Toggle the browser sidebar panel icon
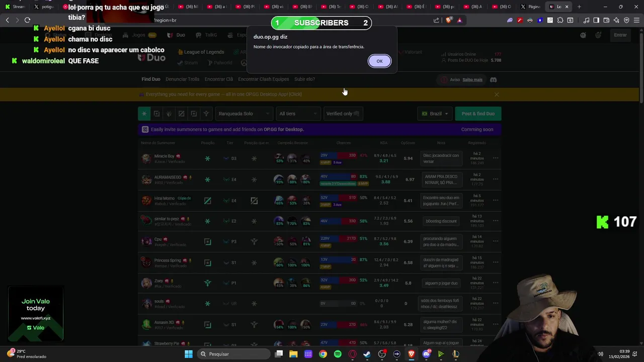The image size is (644, 362). pos(596,20)
